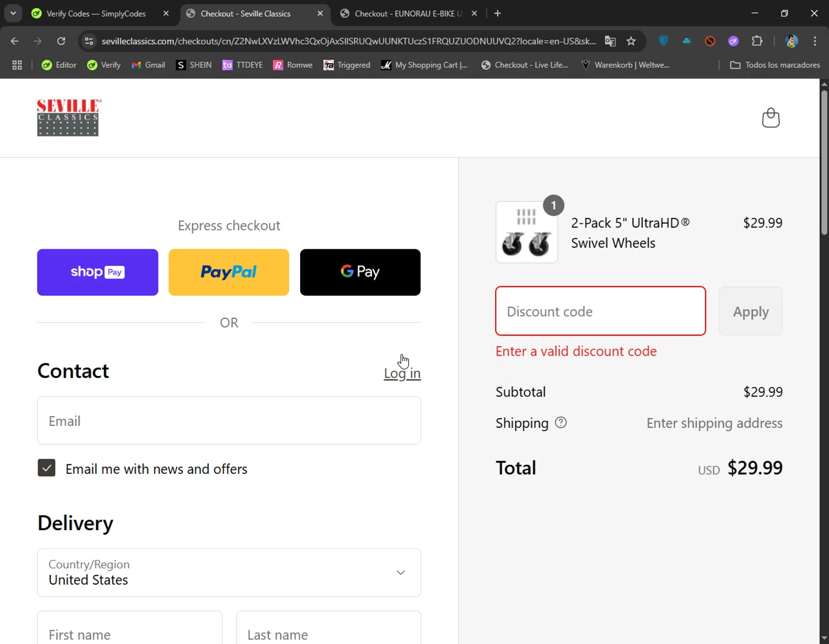This screenshot has height=644, width=829.
Task: Reload the current page
Action: point(61,41)
